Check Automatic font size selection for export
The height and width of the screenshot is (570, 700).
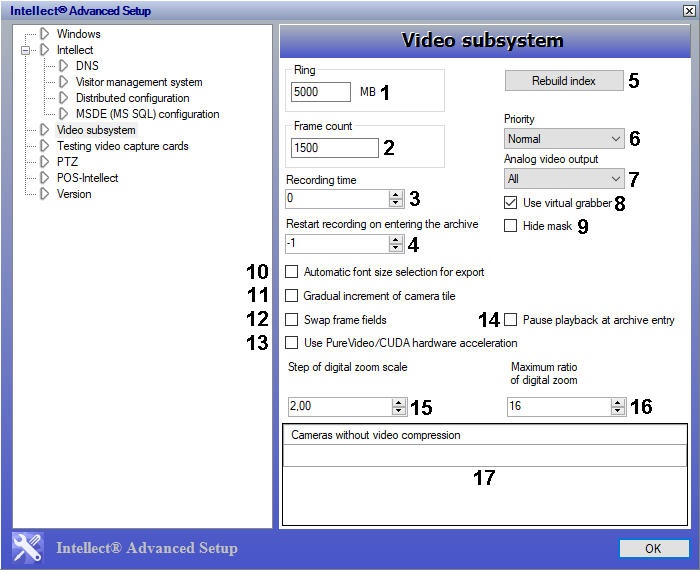[292, 272]
